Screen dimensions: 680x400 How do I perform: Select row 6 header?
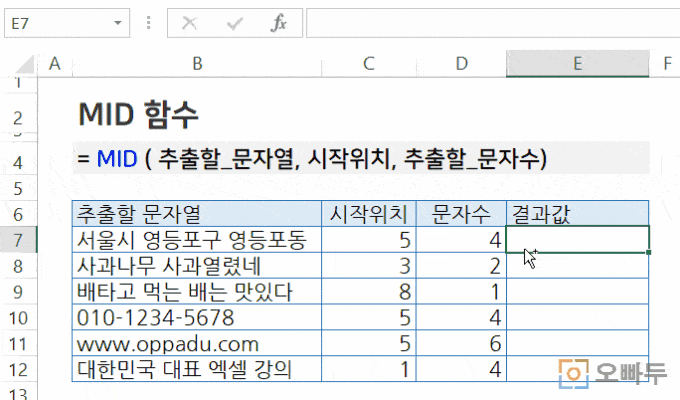pos(18,214)
